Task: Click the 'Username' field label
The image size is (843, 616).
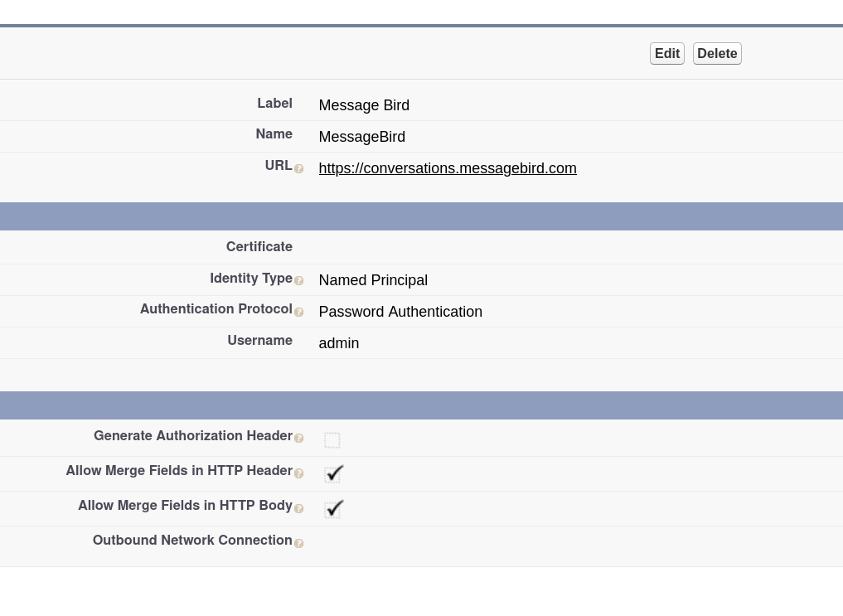Action: click(259, 340)
